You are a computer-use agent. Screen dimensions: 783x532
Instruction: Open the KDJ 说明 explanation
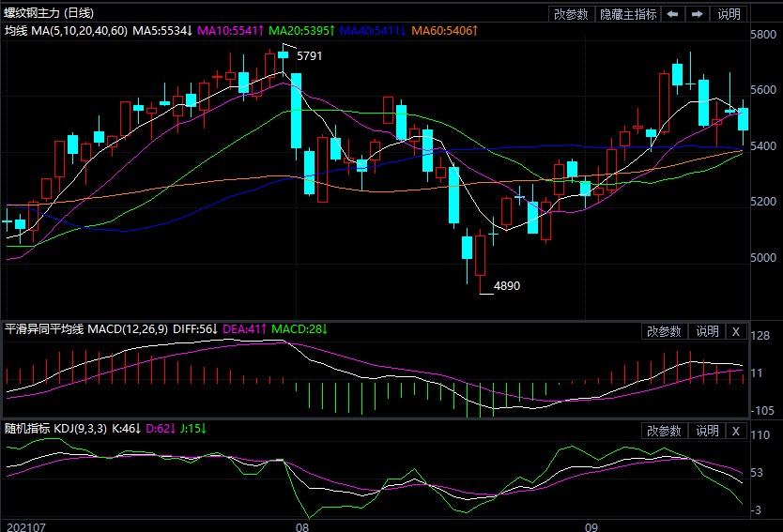[706, 431]
